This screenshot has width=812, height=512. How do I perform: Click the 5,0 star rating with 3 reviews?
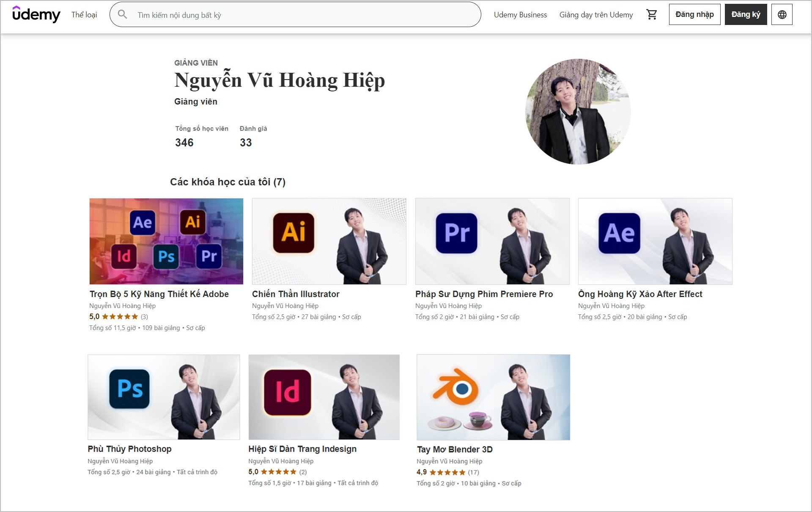118,317
